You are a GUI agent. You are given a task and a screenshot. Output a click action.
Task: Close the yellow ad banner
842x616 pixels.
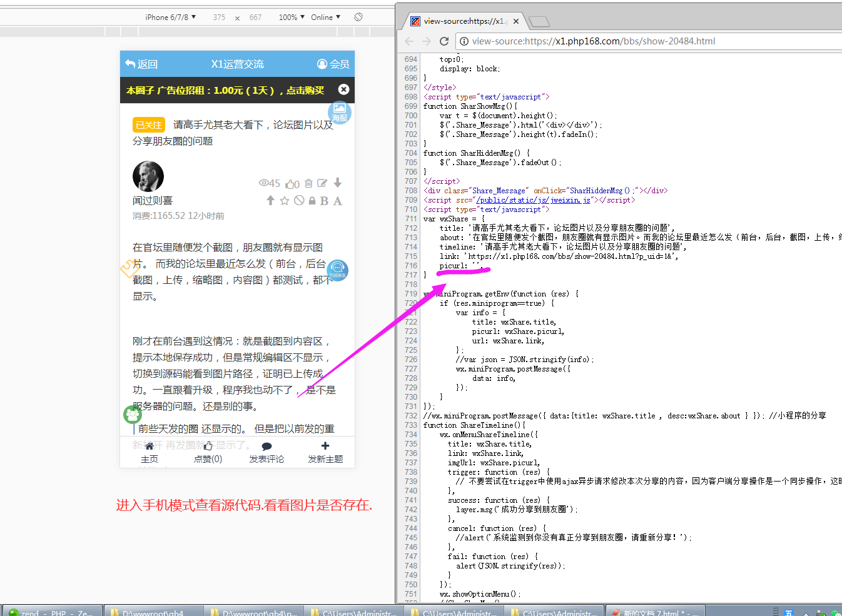pos(343,89)
